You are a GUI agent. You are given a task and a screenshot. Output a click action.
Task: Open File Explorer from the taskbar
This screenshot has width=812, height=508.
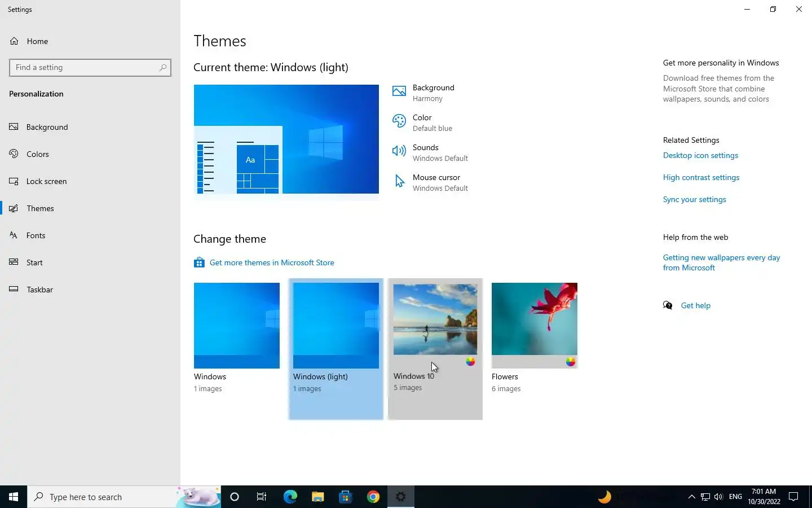click(317, 497)
